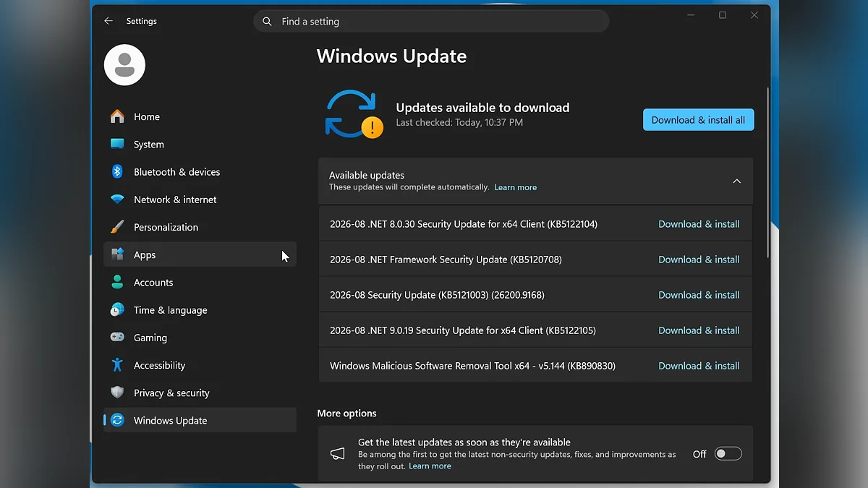This screenshot has height=488, width=868.
Task: Click the Accessibility figure icon
Action: tap(117, 365)
